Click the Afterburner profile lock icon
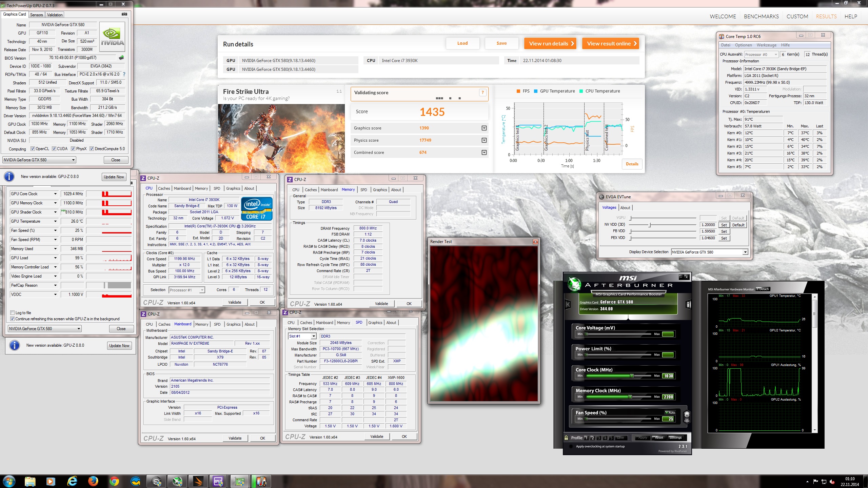This screenshot has height=488, width=868. 566,438
